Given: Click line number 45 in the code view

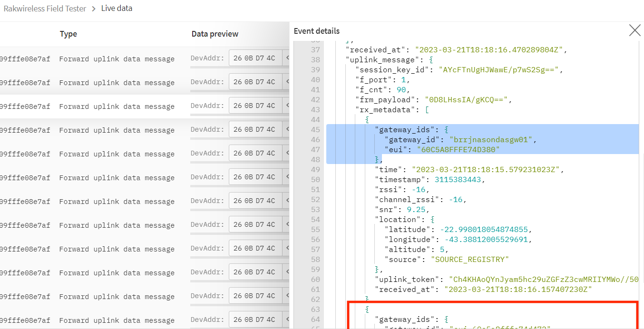Looking at the screenshot, I should pos(315,129).
